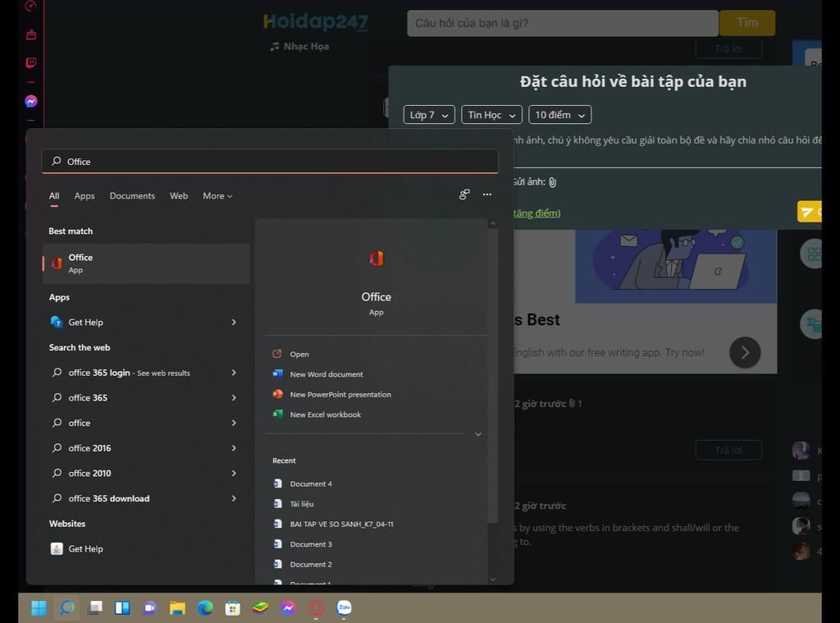Open the Tin Học subject dropdown
840x623 pixels.
coord(491,115)
